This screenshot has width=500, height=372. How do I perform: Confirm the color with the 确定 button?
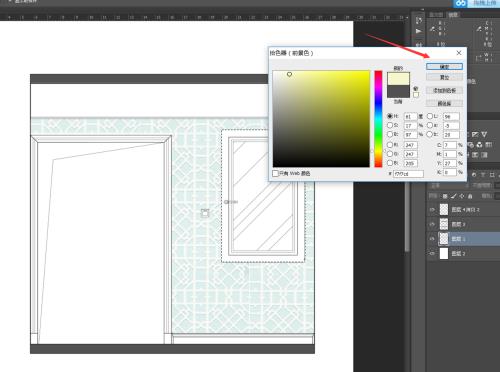click(444, 67)
